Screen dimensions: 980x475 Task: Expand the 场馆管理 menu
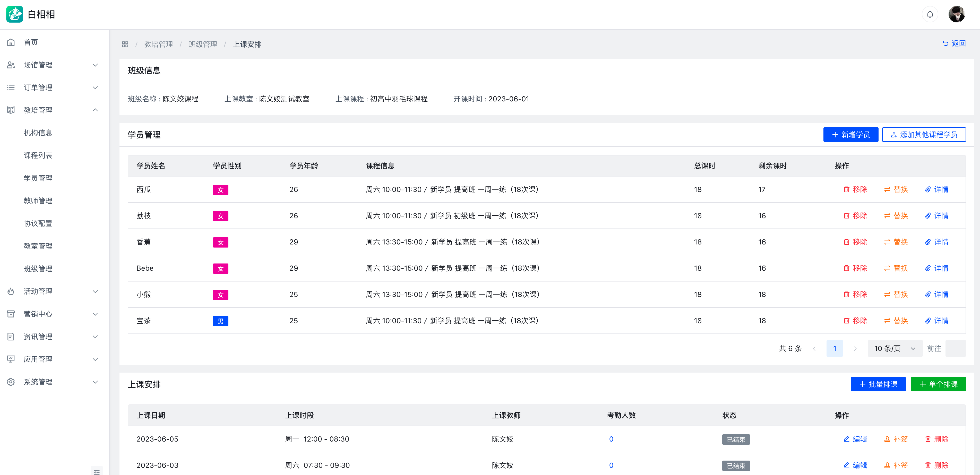54,65
